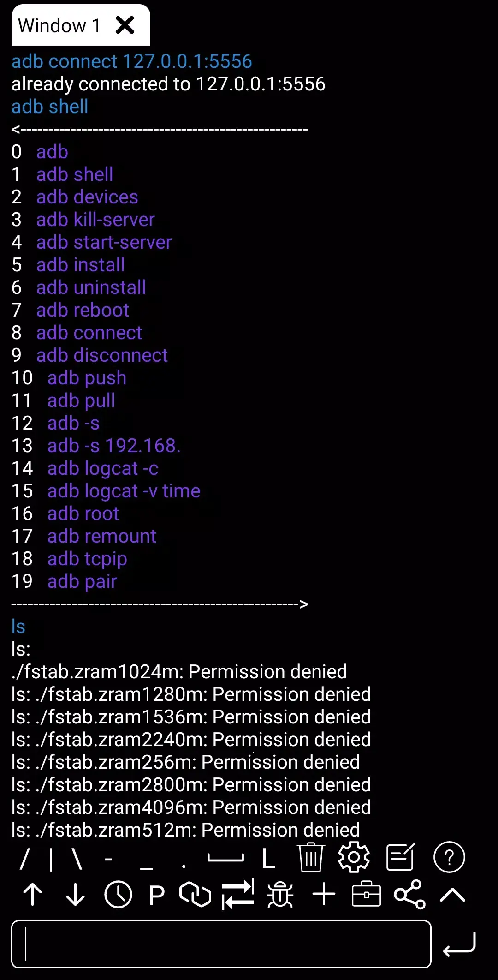This screenshot has width=498, height=980.
Task: Add a new window with the plus icon
Action: [x=323, y=894]
